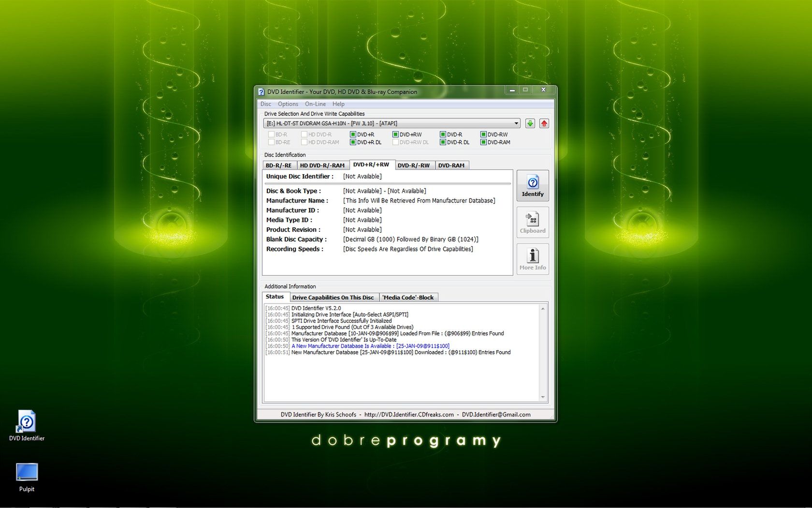Click the status bar author text
The width and height of the screenshot is (812, 508).
[319, 415]
